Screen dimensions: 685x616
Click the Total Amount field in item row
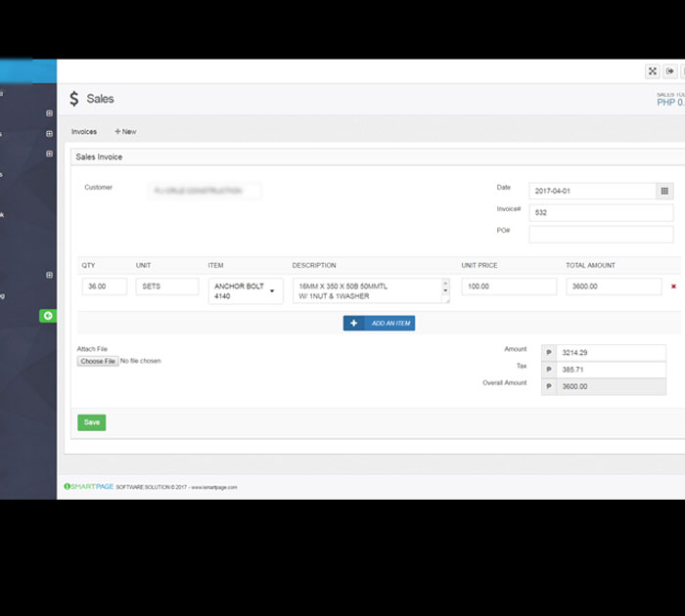pyautogui.click(x=614, y=286)
